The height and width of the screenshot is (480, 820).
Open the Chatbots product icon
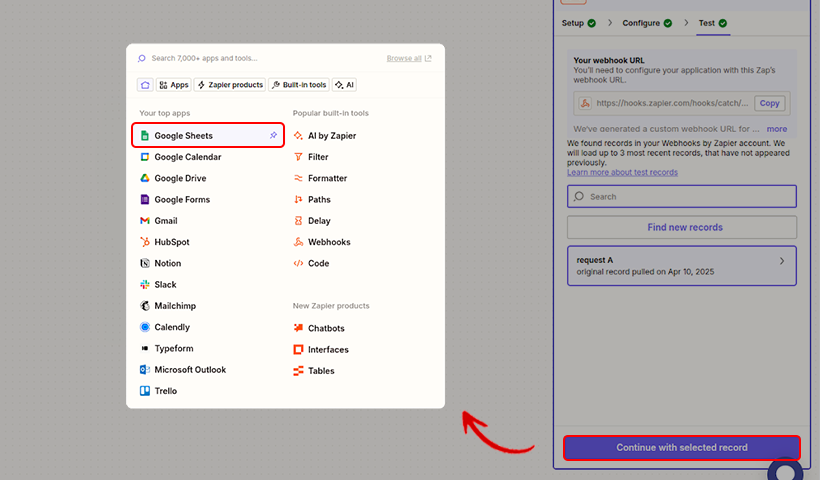click(x=298, y=328)
